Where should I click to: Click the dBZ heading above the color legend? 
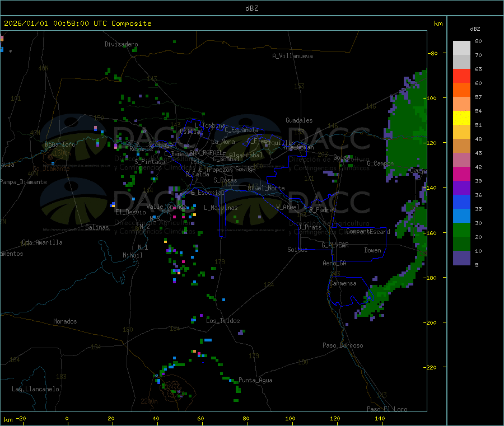click(475, 29)
